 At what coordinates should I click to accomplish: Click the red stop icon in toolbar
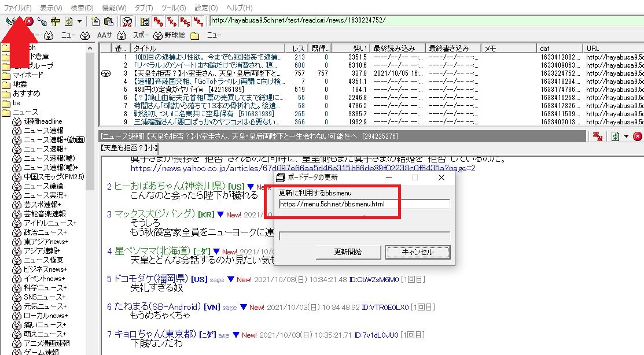pyautogui.click(x=29, y=21)
